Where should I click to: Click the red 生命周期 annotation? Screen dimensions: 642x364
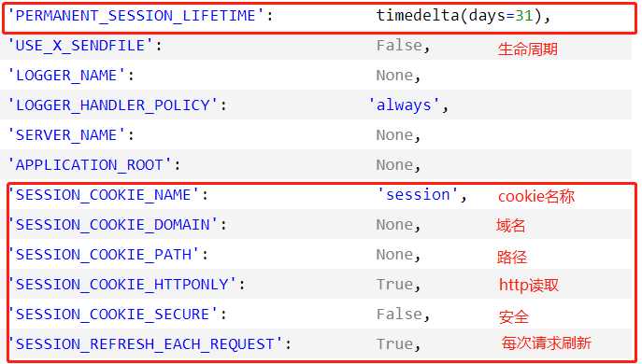(x=528, y=49)
